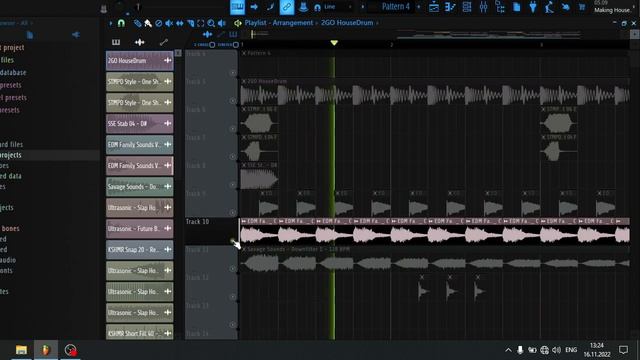The height and width of the screenshot is (360, 640).
Task: Open the Pattern 4 selector
Action: [395, 7]
